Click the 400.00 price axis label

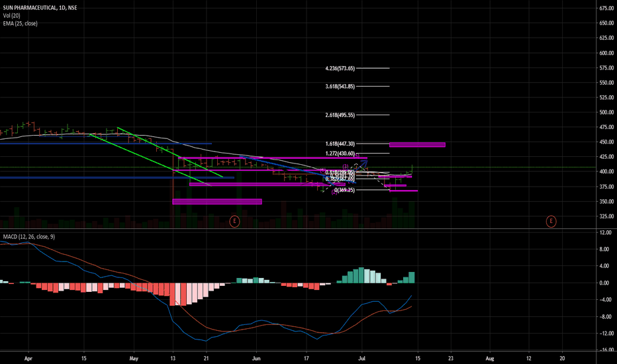(607, 171)
